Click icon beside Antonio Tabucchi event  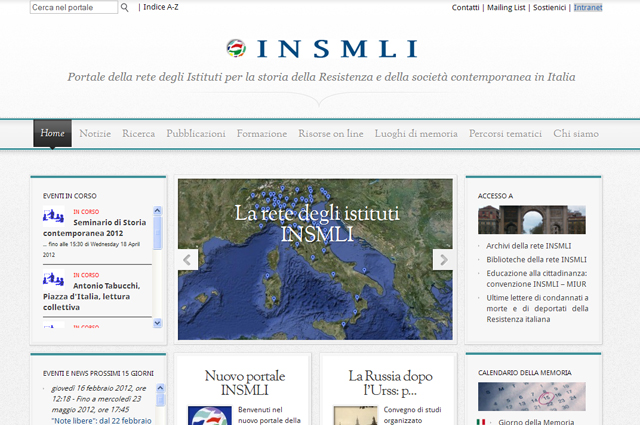pos(53,279)
